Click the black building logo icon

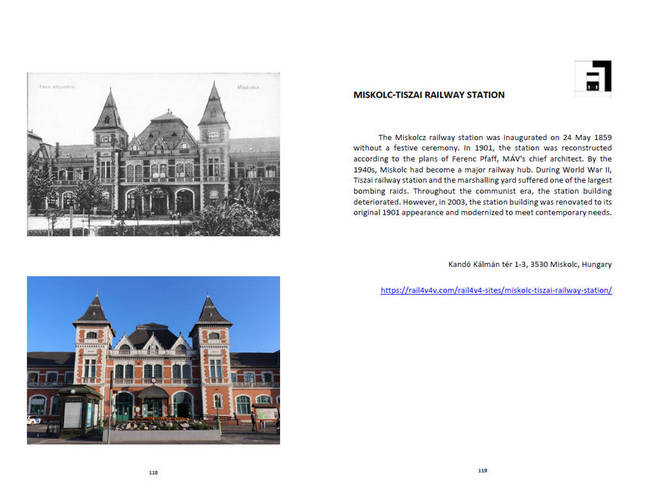tap(593, 77)
